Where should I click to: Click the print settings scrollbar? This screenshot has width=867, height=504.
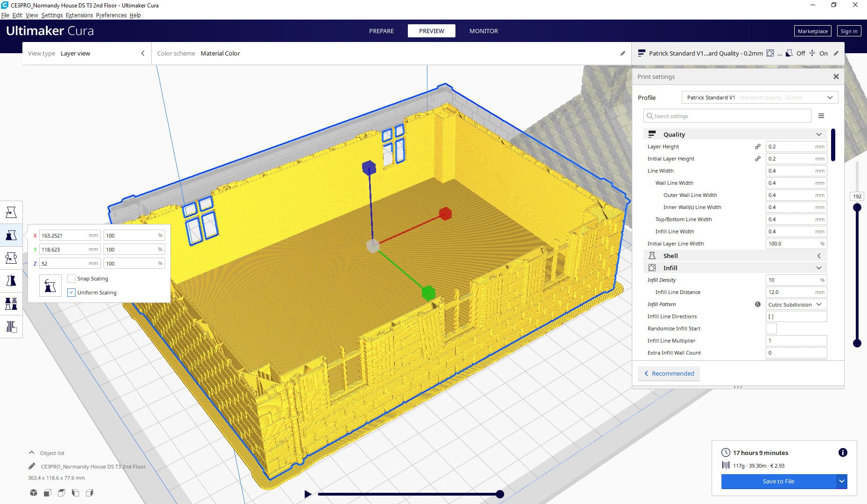coord(833,145)
